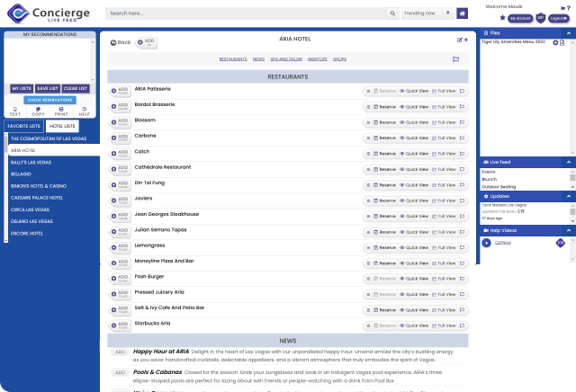Click the My Lists button
The height and width of the screenshot is (392, 576).
22,88
